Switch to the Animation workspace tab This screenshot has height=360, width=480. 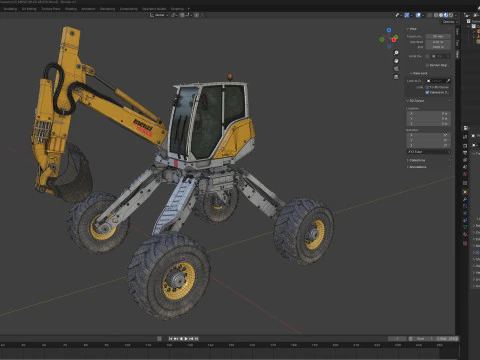[x=88, y=9]
